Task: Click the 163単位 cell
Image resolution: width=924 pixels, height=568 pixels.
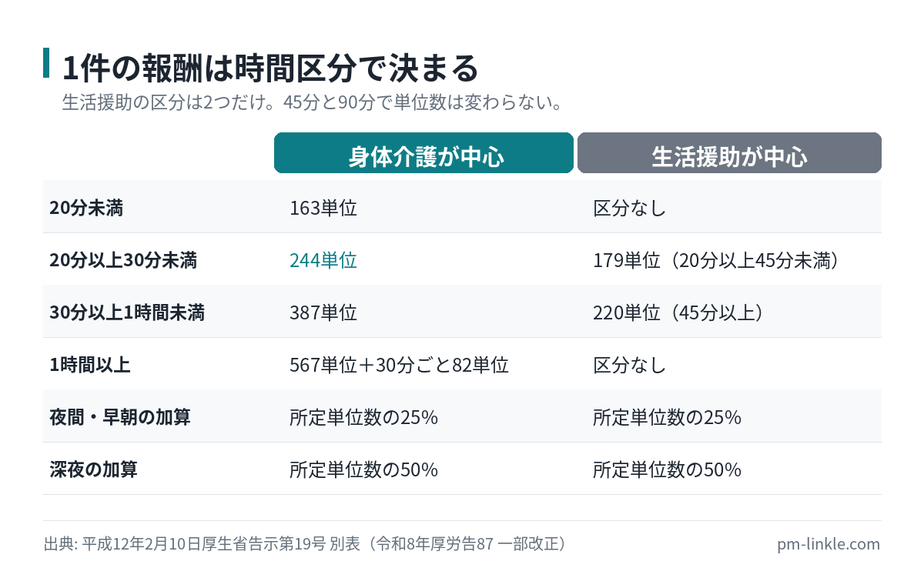Action: [323, 208]
